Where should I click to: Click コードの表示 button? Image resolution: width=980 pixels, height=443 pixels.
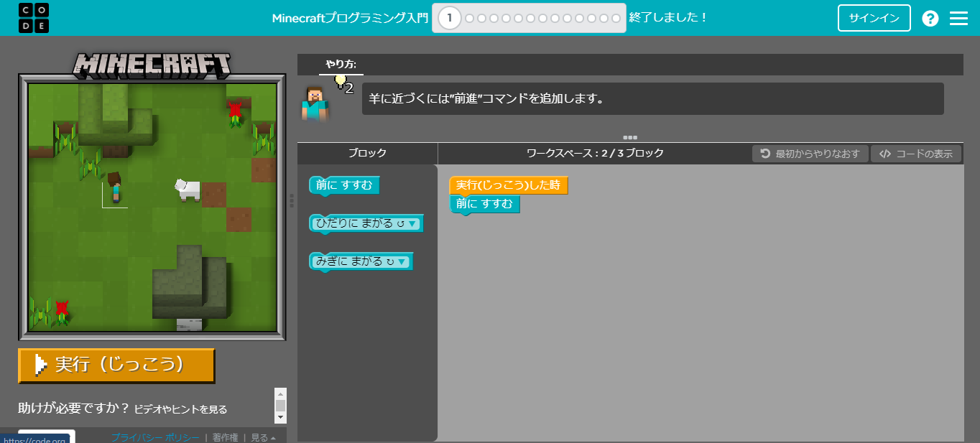click(x=916, y=154)
